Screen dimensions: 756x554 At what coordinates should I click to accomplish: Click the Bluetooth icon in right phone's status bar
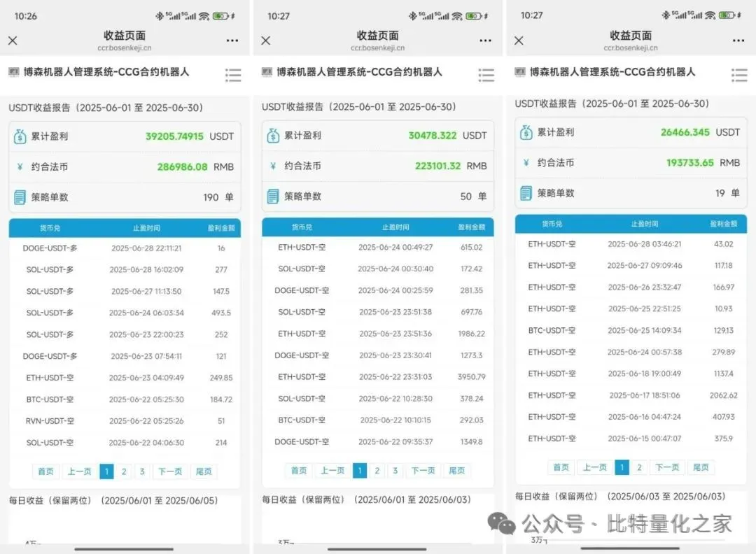(x=666, y=15)
